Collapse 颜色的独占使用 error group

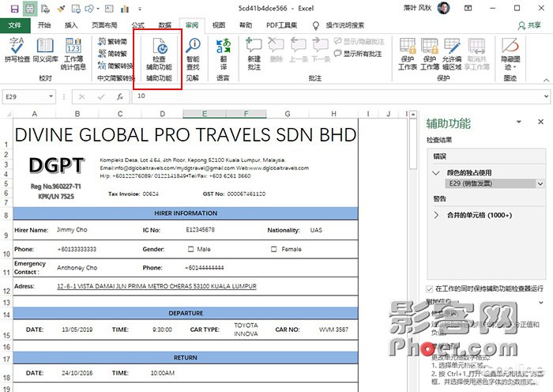coord(436,173)
